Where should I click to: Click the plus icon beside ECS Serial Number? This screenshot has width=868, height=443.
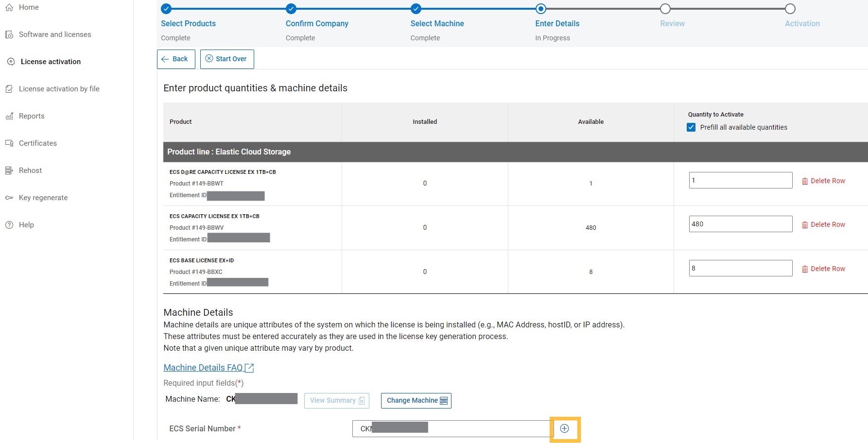[x=564, y=428]
